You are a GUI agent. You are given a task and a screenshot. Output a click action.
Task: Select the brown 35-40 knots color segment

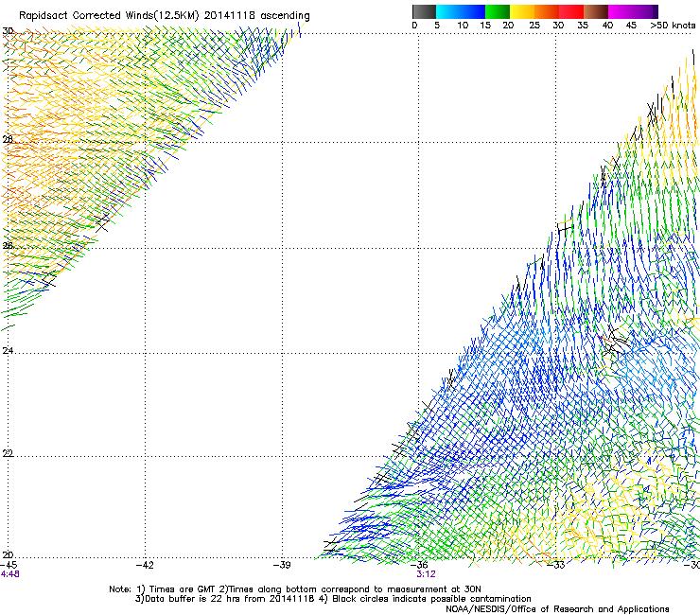[596, 11]
